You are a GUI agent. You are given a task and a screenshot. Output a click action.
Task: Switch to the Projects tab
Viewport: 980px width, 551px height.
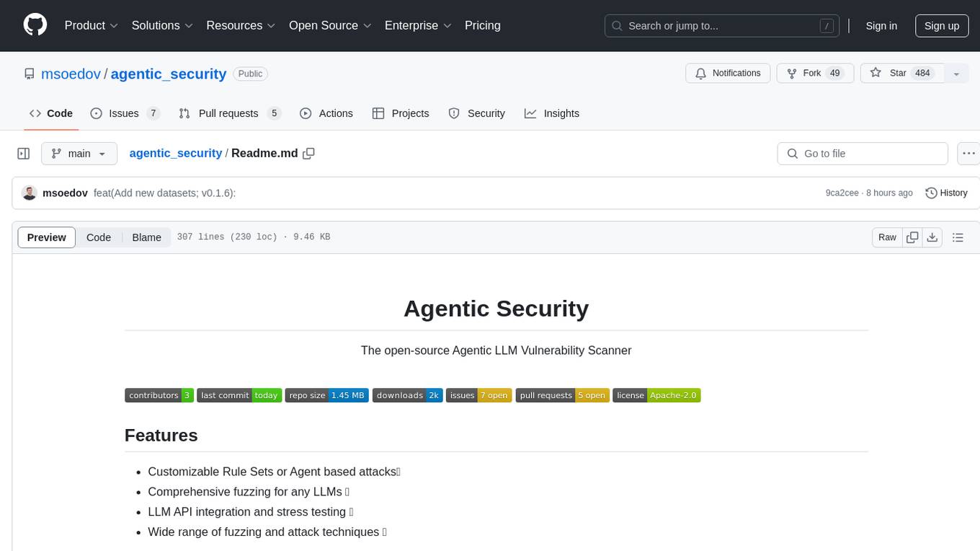point(401,113)
